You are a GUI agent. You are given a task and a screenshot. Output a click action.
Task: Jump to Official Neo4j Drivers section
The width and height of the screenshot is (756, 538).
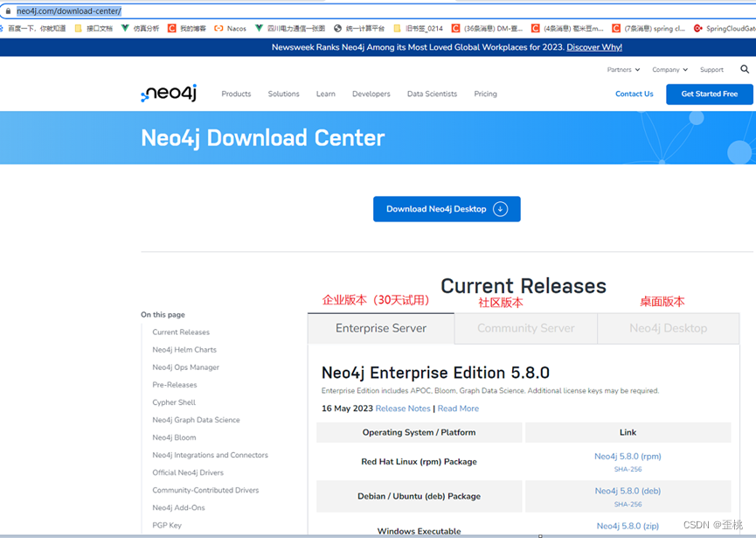coord(188,472)
